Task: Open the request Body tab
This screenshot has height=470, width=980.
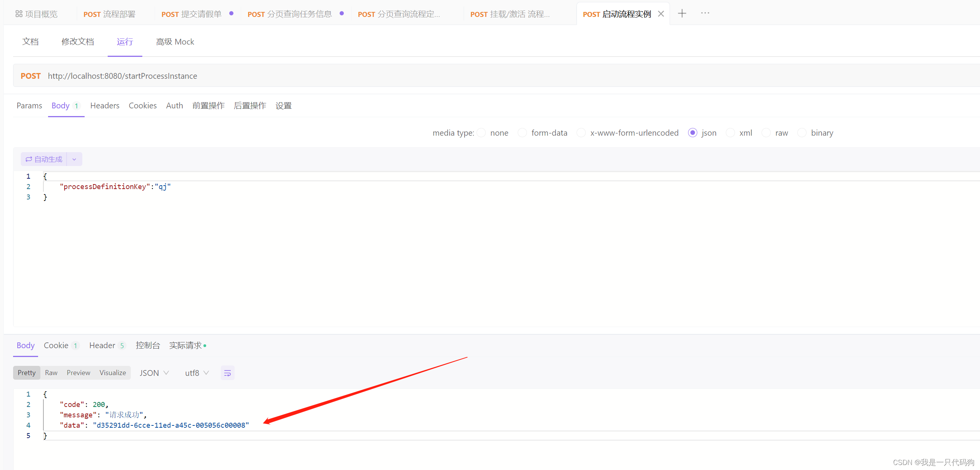Action: 66,105
